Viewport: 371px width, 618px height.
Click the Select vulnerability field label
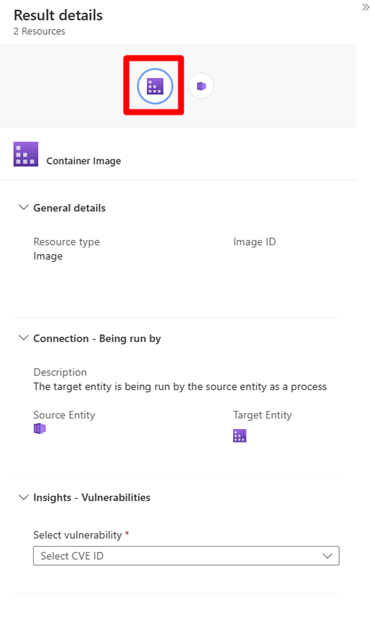point(78,535)
